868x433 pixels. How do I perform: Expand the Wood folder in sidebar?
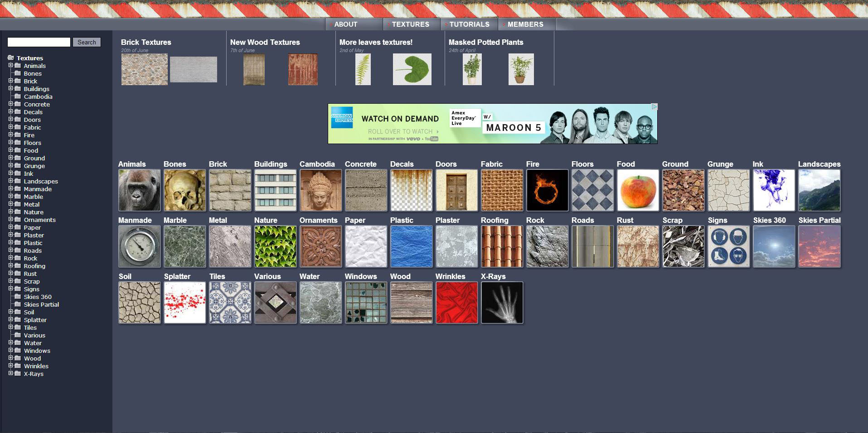coord(10,358)
